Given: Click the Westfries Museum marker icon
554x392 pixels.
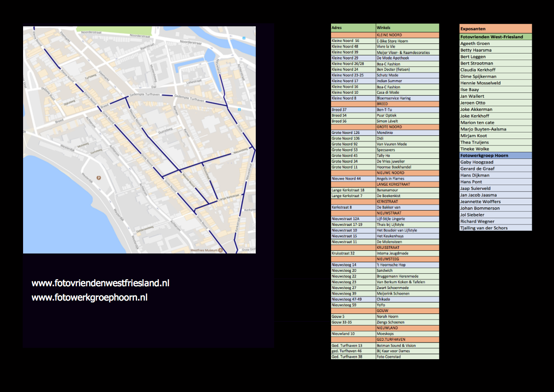Looking at the screenshot, I should click(220, 251).
